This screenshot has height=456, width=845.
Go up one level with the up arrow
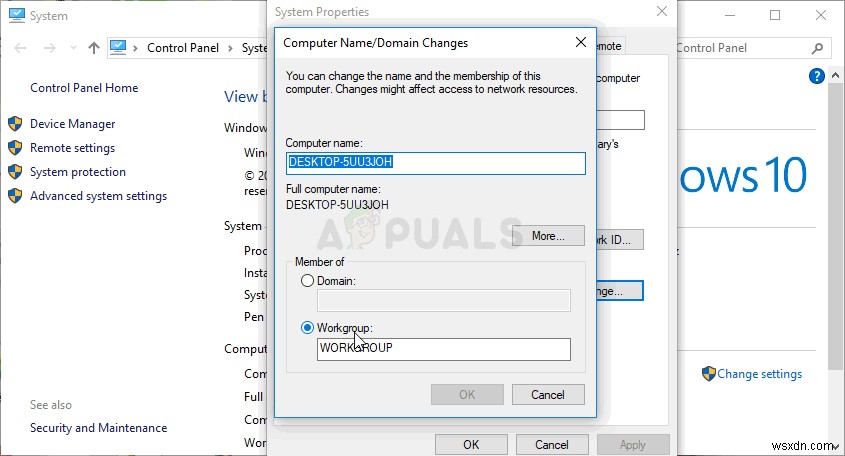pyautogui.click(x=94, y=48)
